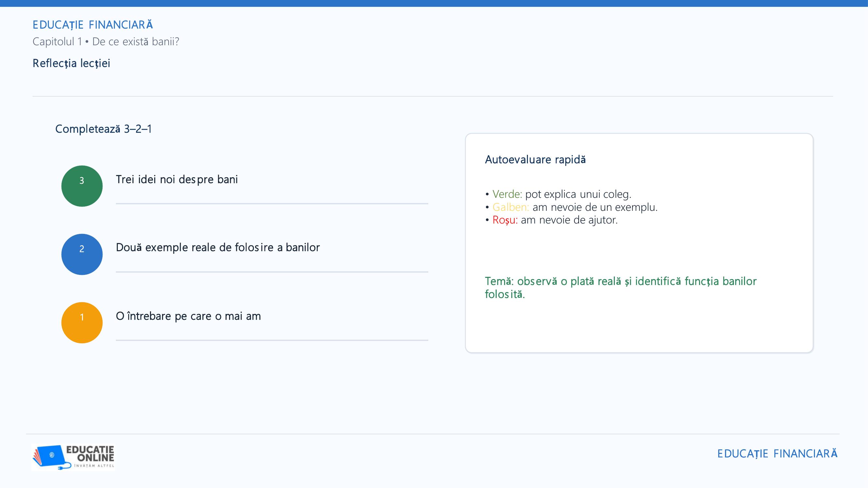Click the 'Reflecția lecției' title
This screenshot has width=868, height=488.
tap(71, 63)
